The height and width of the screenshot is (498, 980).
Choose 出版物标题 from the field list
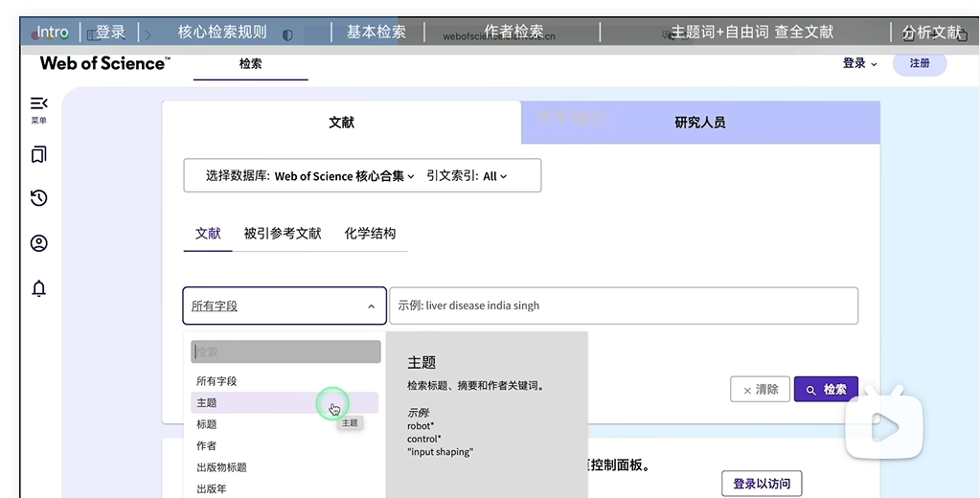coord(285,467)
